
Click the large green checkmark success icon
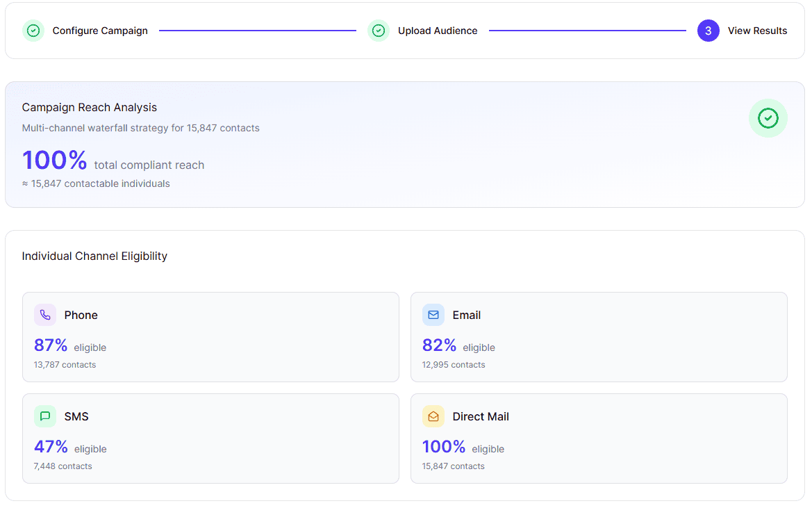click(768, 118)
